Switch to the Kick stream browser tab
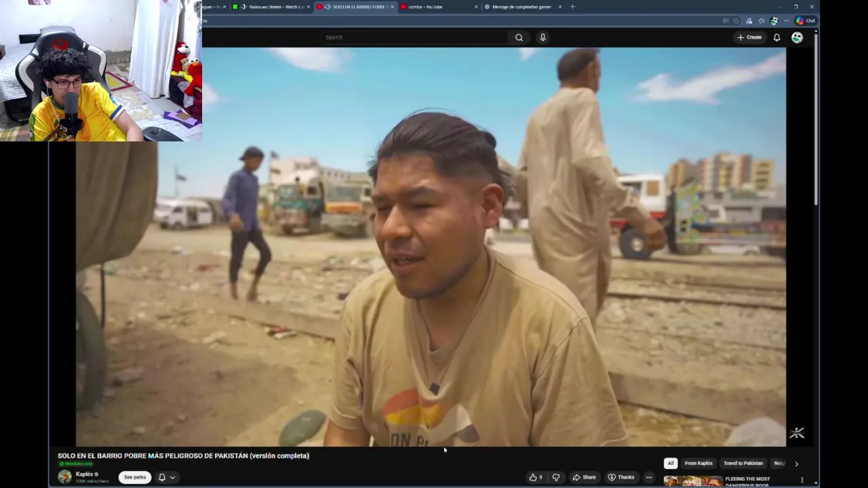868x488 pixels. click(271, 7)
